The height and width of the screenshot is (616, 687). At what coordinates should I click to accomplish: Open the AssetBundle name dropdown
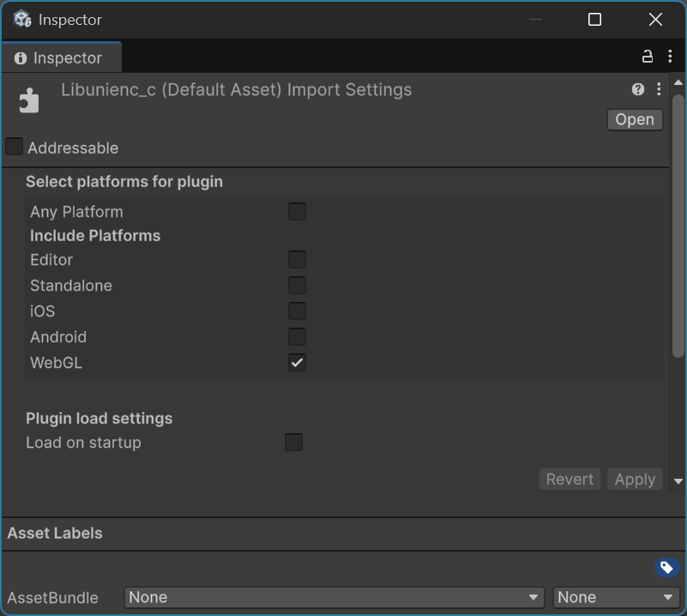click(334, 598)
